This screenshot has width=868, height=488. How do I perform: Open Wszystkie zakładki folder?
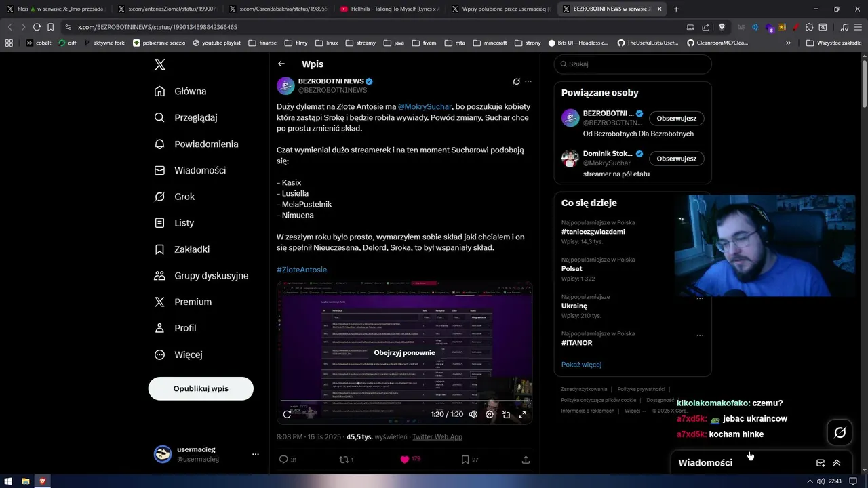pos(833,43)
